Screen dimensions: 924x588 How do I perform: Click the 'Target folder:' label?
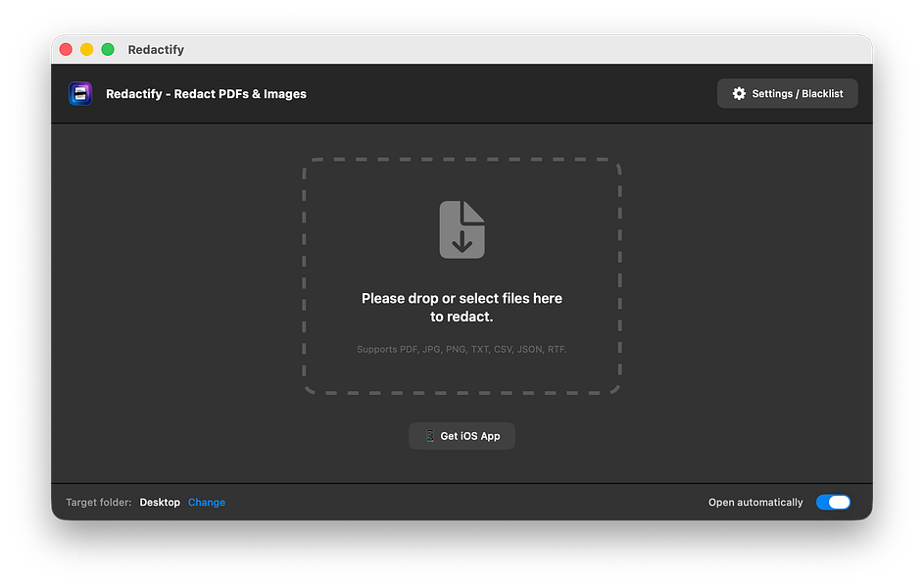pos(98,502)
